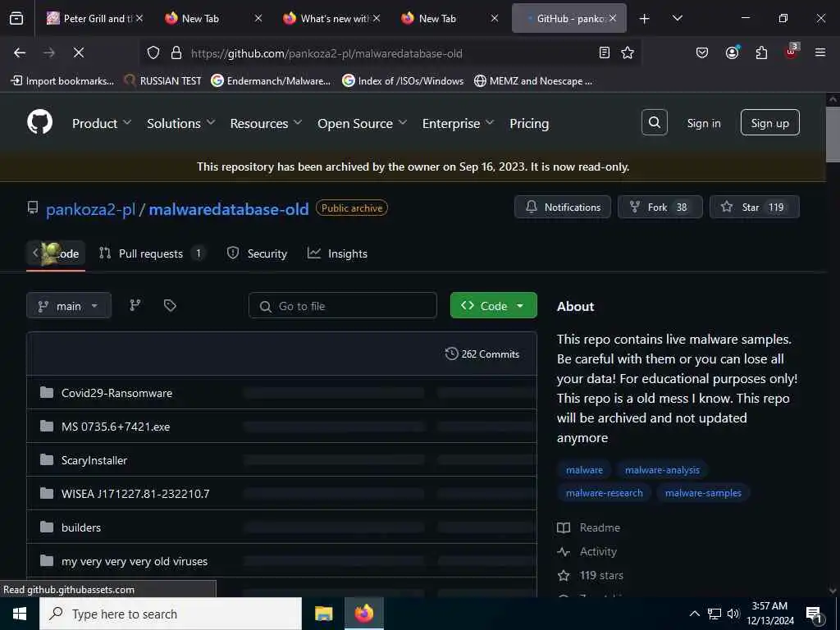Open the MS 0735.6+7421.exe folder

pyautogui.click(x=116, y=427)
